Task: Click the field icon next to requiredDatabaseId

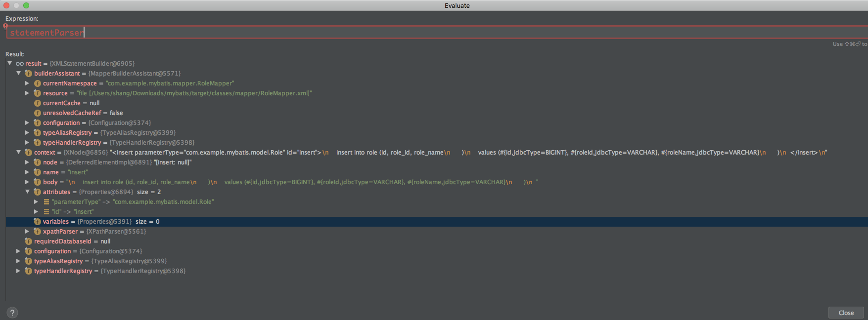Action: point(28,241)
